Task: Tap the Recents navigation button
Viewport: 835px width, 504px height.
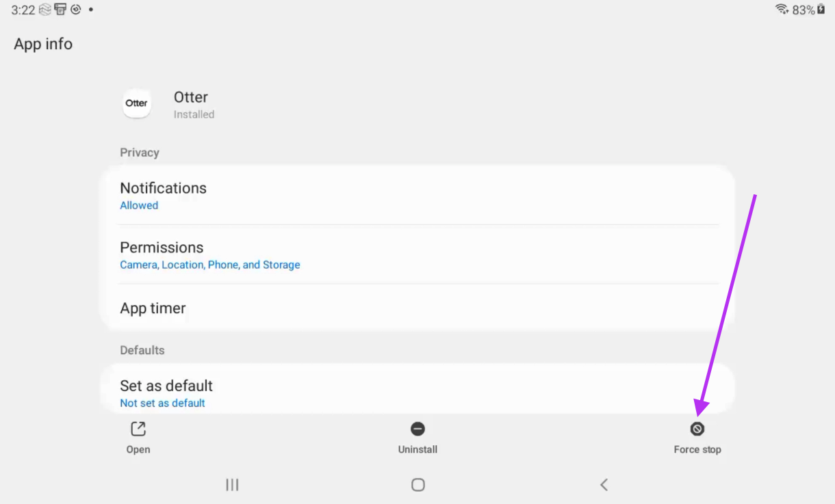Action: [x=232, y=485]
